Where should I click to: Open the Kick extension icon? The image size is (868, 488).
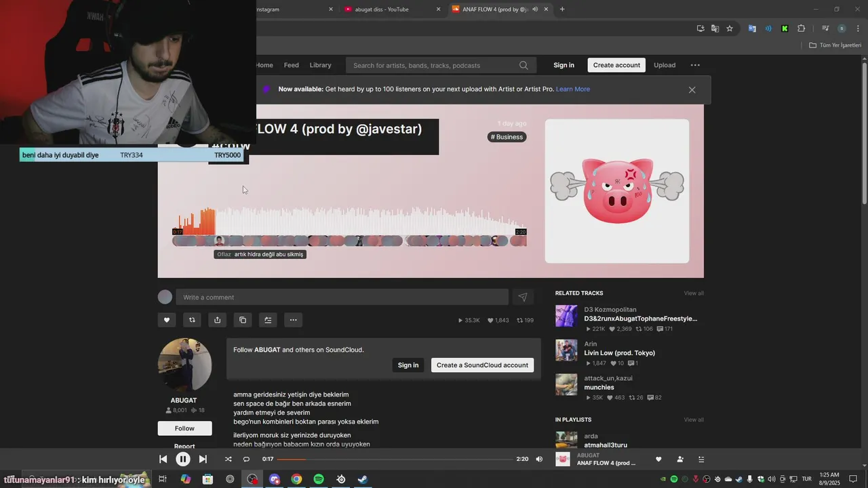(785, 28)
